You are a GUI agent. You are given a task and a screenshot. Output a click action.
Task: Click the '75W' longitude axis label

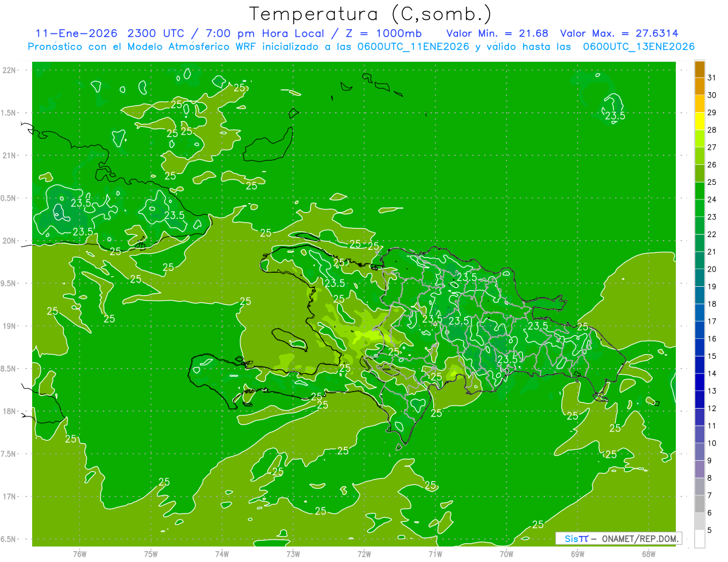151,554
